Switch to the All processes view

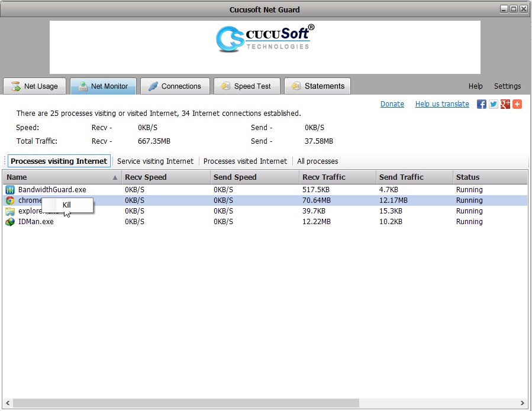pyautogui.click(x=317, y=161)
